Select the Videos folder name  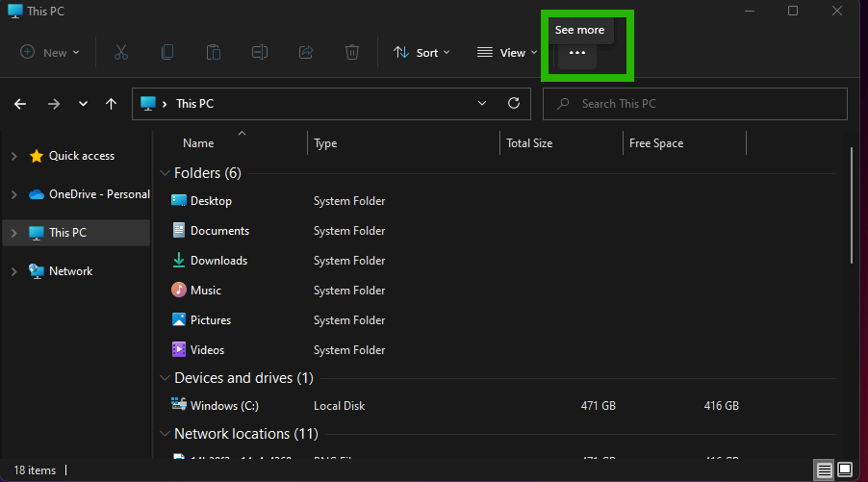pyautogui.click(x=207, y=350)
